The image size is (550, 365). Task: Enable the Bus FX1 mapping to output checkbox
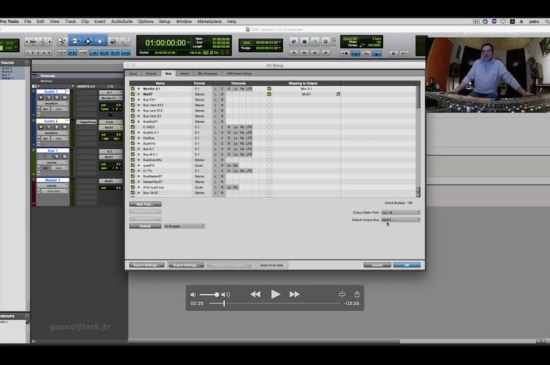[x=269, y=100]
